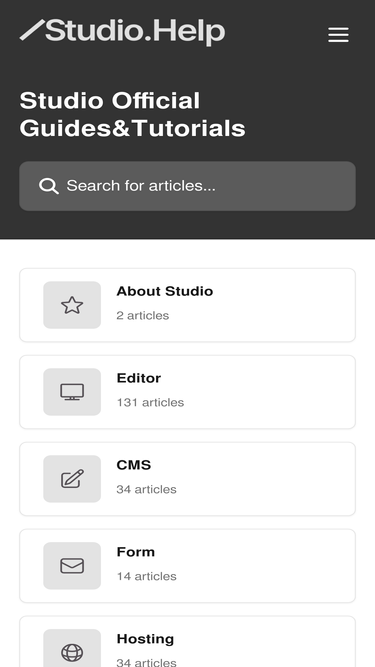
Task: Click the '131 articles' text
Action: [x=150, y=402]
